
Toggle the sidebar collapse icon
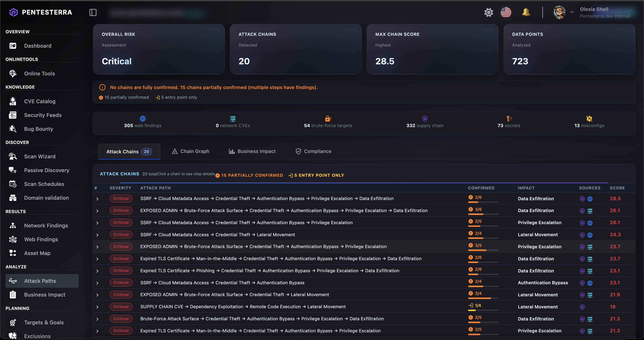tap(93, 12)
